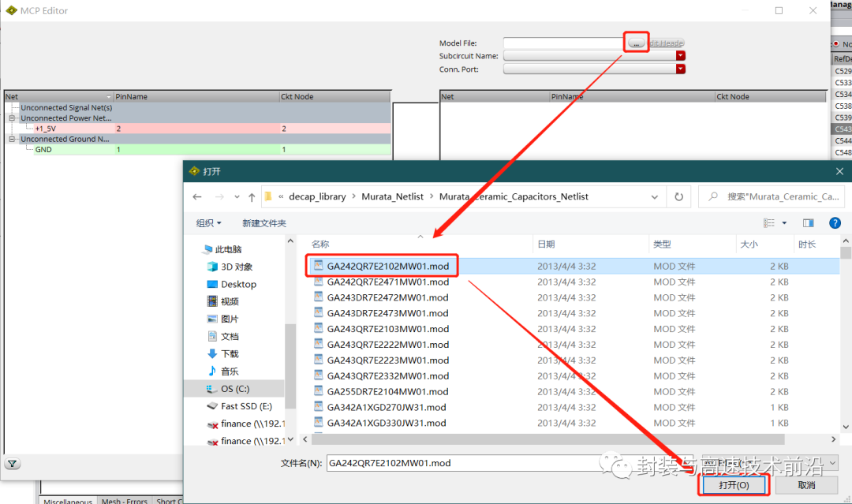Open recent locations dropdown arrow
Image resolution: width=852 pixels, height=504 pixels.
coord(237,196)
